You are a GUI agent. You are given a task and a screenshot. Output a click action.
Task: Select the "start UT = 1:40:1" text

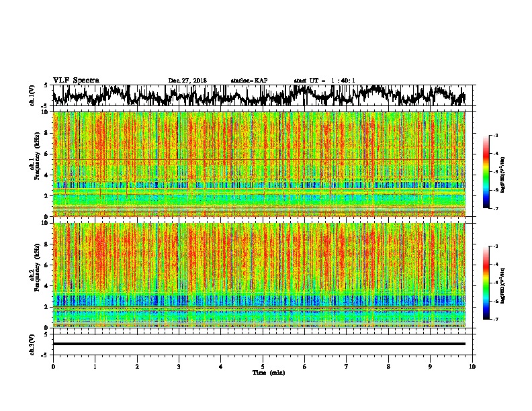tap(324, 81)
